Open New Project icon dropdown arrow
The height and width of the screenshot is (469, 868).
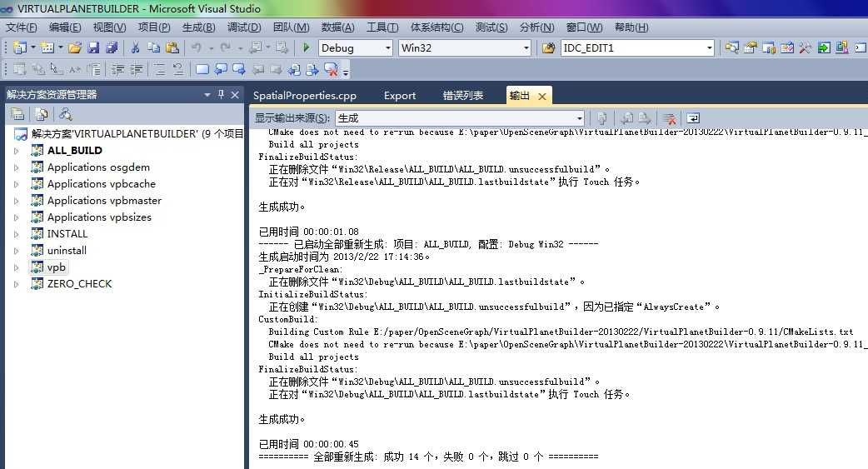pyautogui.click(x=32, y=47)
